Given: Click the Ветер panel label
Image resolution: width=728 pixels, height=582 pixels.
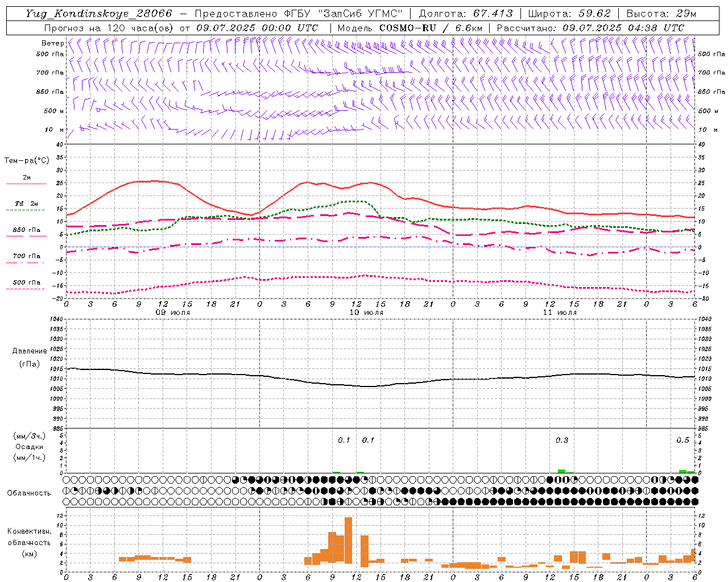Looking at the screenshot, I should point(52,43).
